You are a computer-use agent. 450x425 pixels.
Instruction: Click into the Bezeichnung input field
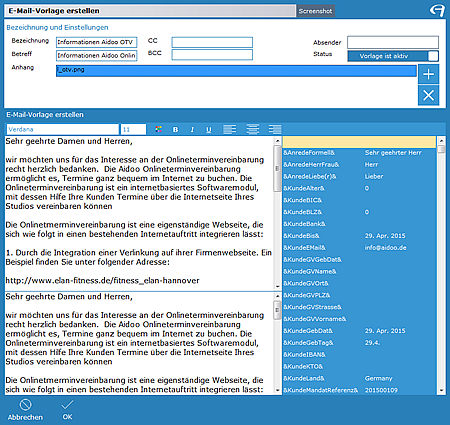tap(97, 42)
